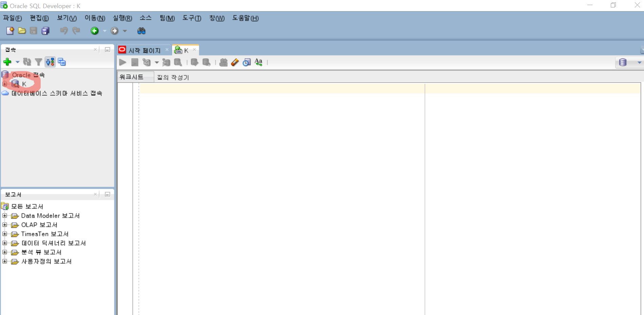
Task: Click the SQL Tuning Advisor icon
Action: point(178,62)
